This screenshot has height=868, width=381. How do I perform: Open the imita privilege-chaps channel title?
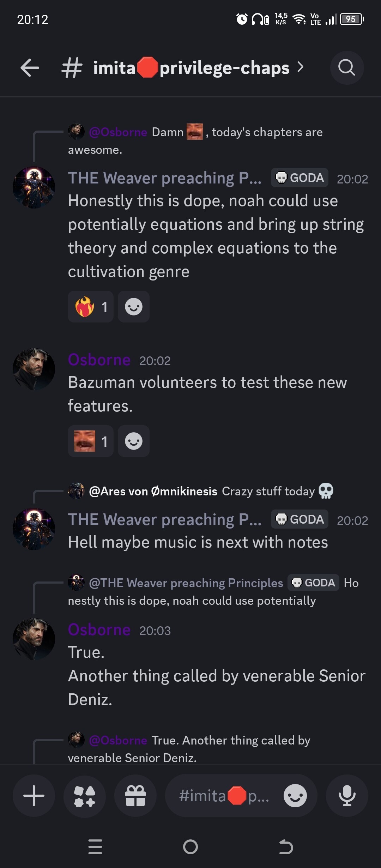[191, 68]
